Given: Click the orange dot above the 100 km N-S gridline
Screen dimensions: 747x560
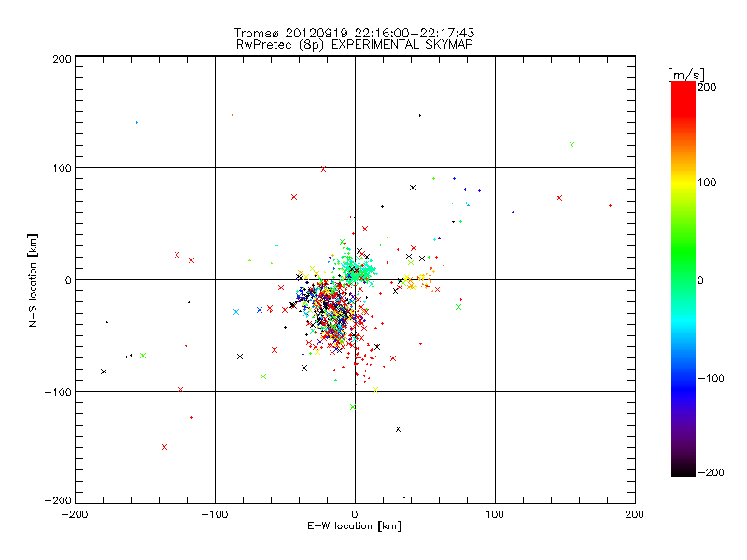Looking at the screenshot, I should pos(232,115).
